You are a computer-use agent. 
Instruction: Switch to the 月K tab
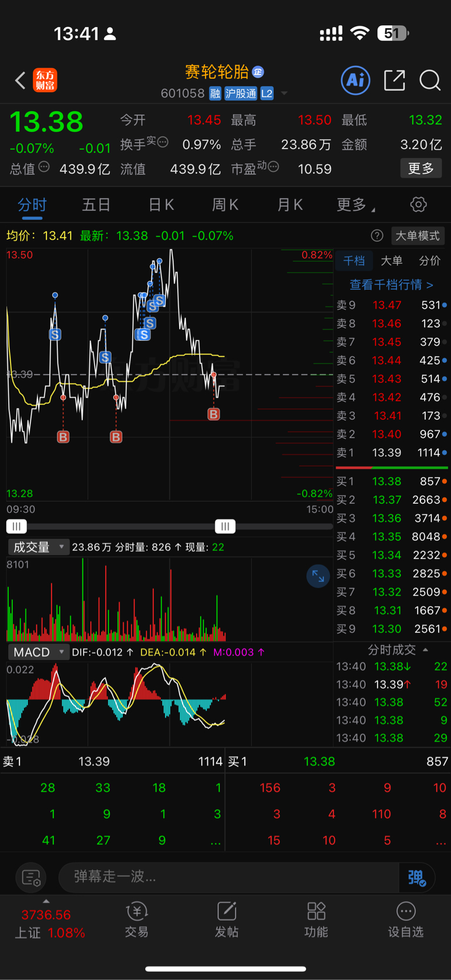(290, 204)
